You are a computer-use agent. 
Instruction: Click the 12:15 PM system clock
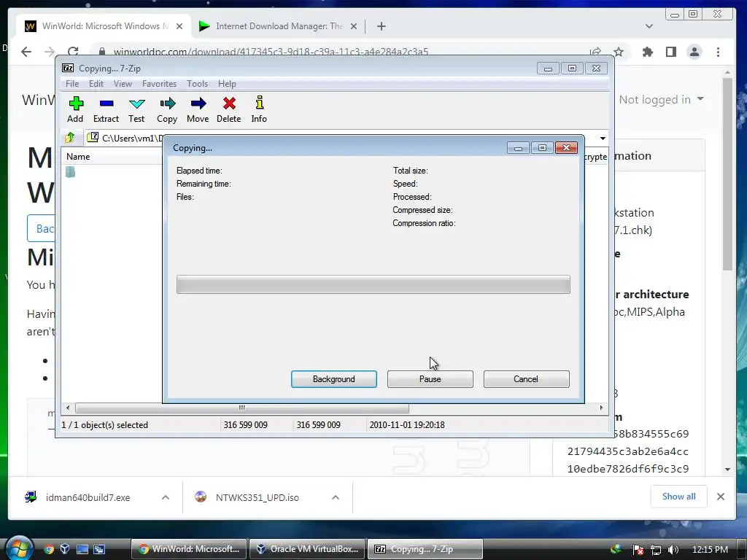(710, 550)
